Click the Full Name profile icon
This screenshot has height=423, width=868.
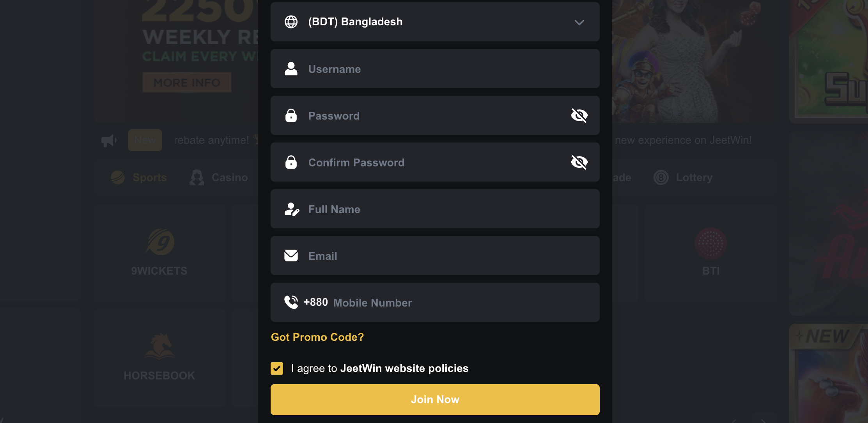tap(292, 209)
